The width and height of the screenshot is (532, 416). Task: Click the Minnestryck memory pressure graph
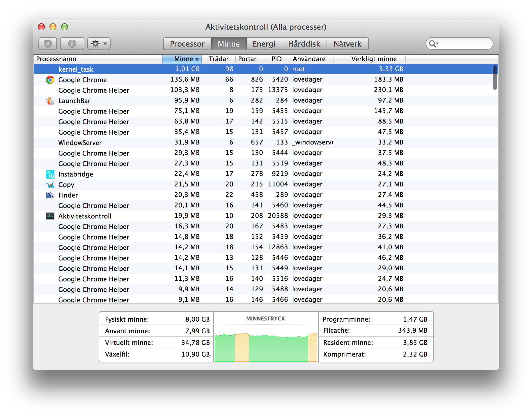click(x=266, y=347)
